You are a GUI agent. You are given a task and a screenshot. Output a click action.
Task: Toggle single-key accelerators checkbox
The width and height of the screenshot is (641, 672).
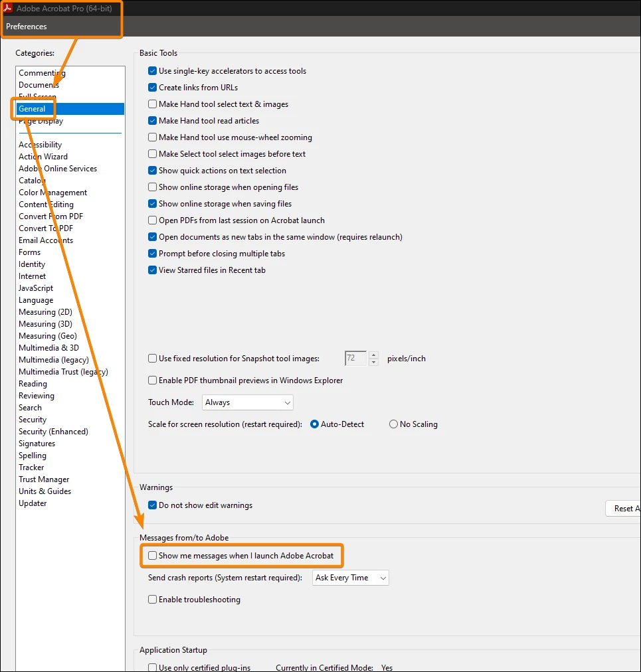pos(152,70)
